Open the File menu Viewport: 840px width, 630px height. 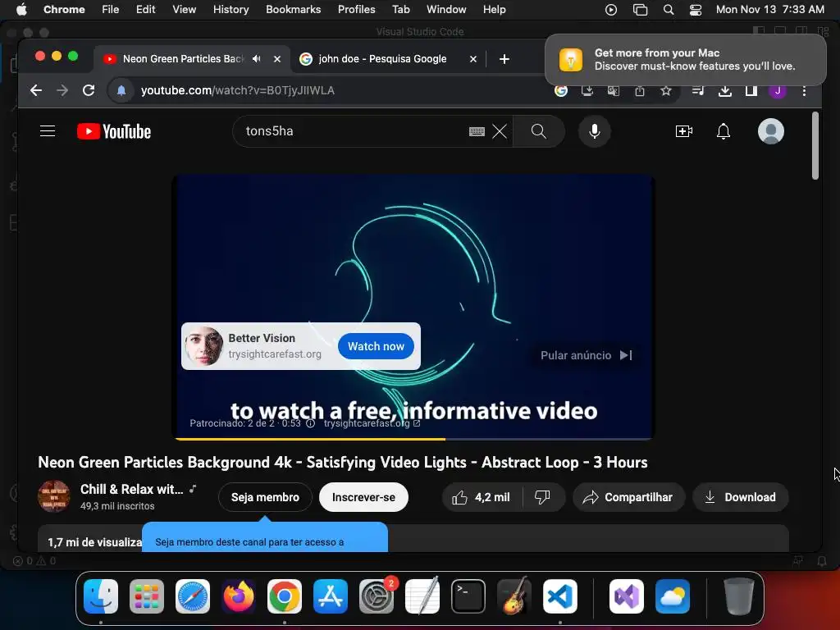tap(111, 9)
